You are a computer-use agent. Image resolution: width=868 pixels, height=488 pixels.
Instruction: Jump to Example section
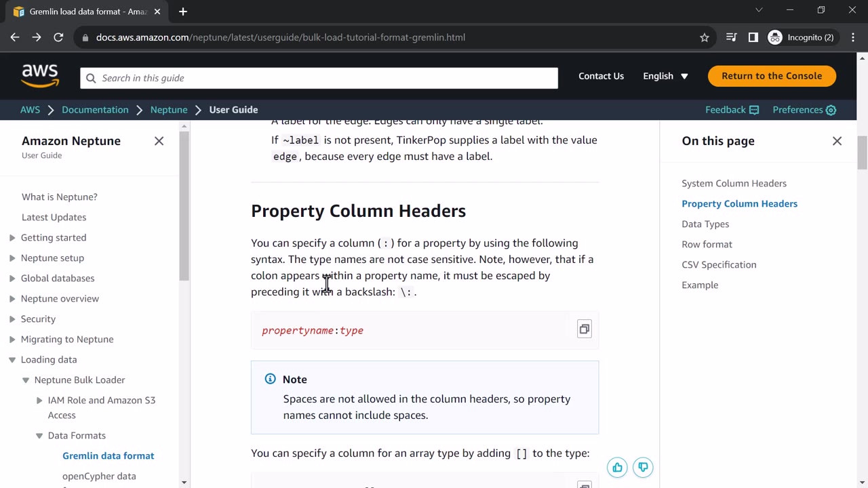coord(700,285)
